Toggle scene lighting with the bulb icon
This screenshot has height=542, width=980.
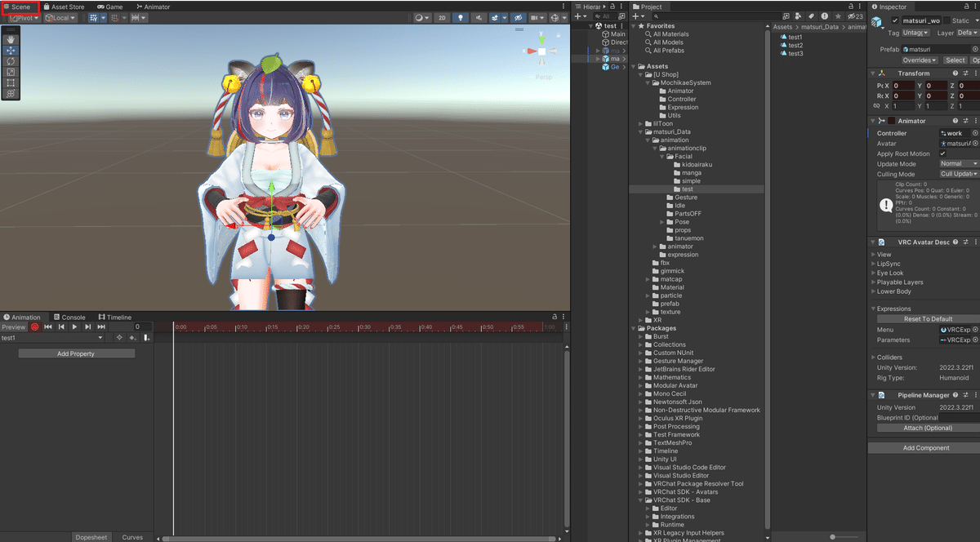point(459,17)
